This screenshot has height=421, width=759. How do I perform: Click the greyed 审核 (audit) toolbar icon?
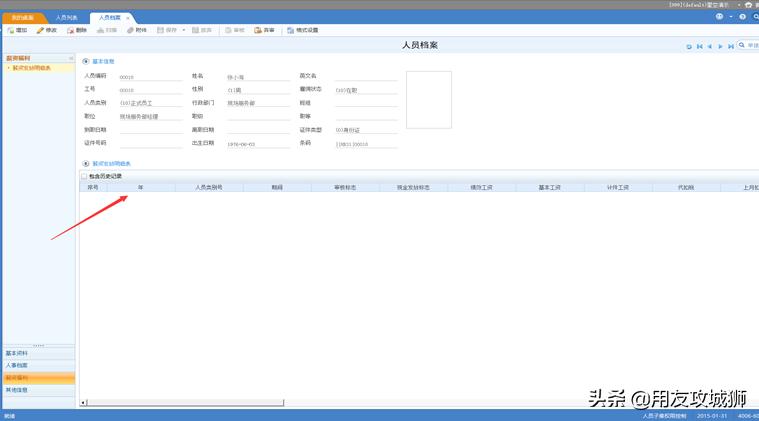click(x=228, y=30)
